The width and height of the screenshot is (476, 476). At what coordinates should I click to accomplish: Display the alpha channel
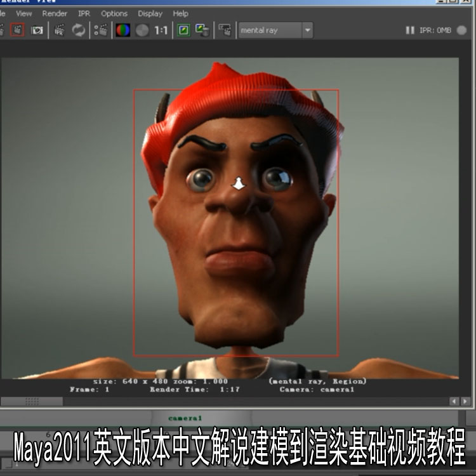142,30
